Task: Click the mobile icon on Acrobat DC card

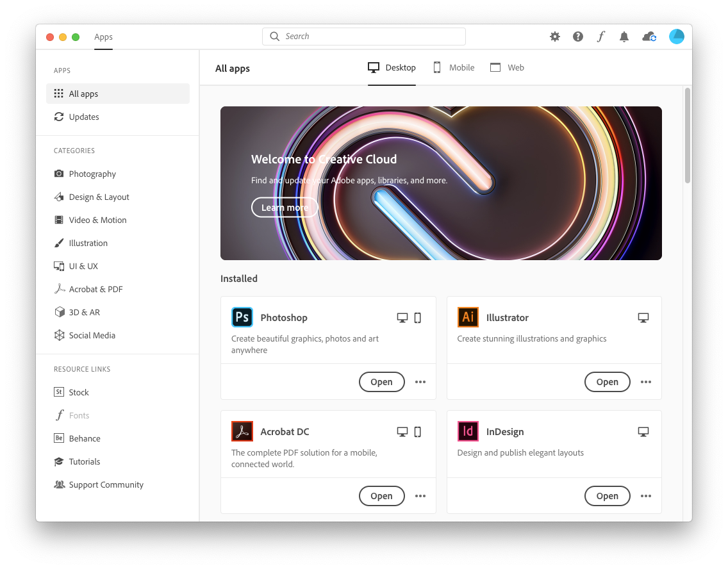Action: click(x=418, y=432)
